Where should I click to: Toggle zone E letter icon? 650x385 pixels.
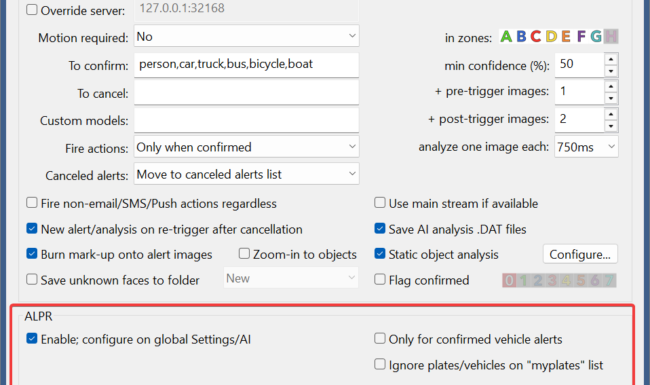[x=566, y=36]
